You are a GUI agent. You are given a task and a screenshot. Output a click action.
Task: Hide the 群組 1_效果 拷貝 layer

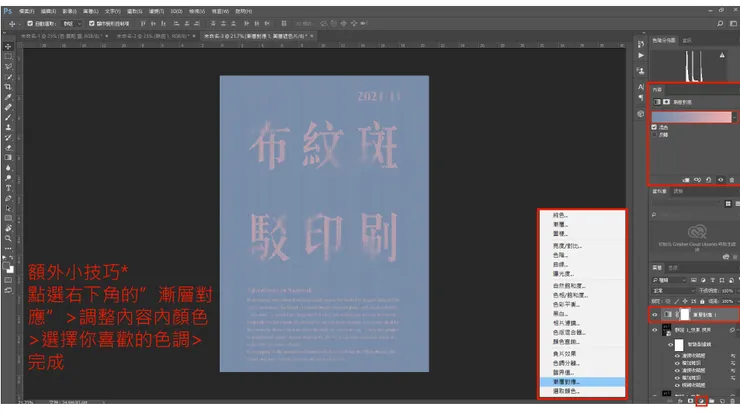tap(655, 330)
